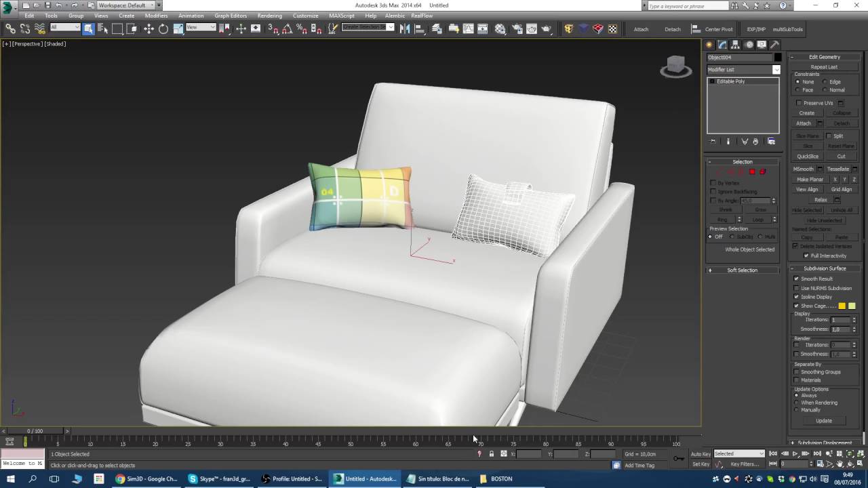Click the Object004 object color swatch
Image resolution: width=868 pixels, height=488 pixels.
778,58
